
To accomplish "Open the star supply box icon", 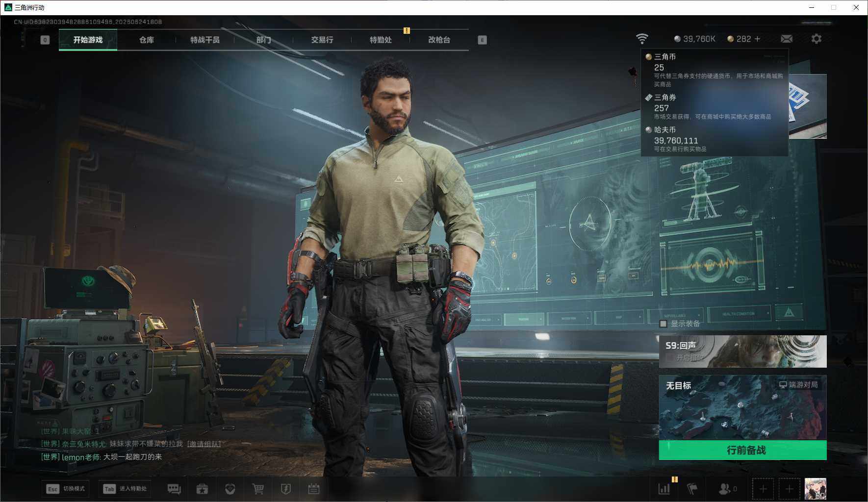I will 202,489.
